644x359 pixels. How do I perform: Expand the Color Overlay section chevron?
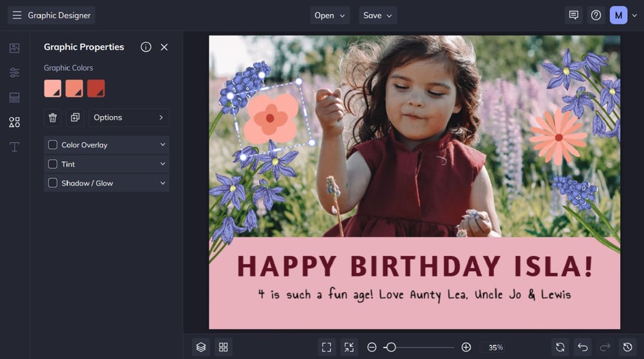pos(162,145)
